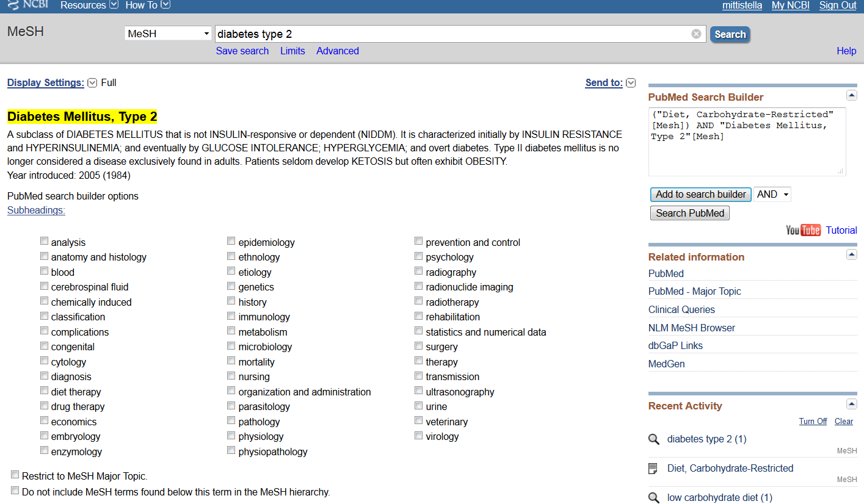Viewport: 864px width, 504px height.
Task: Open NLM MeSH Browser link
Action: (692, 328)
